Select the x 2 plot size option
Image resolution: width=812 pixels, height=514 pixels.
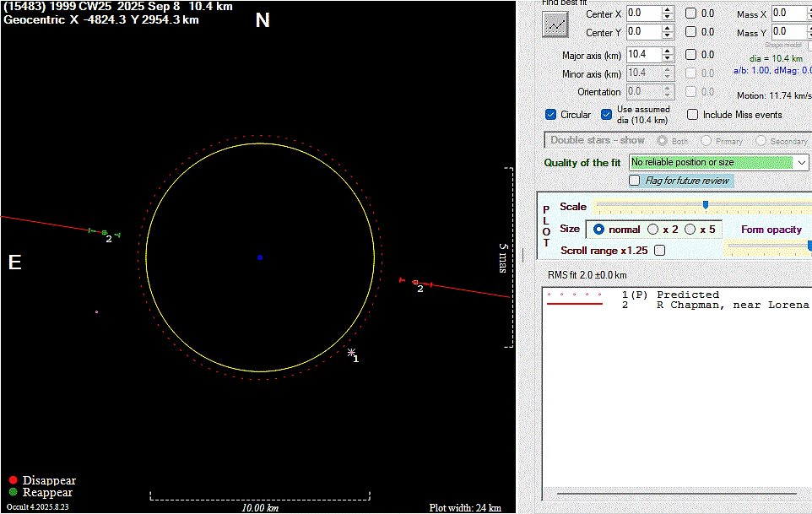point(653,230)
